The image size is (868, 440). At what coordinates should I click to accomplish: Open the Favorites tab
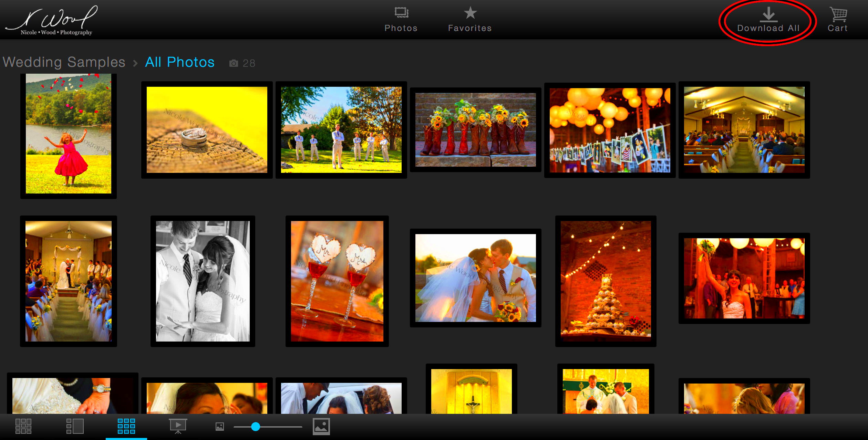[x=470, y=20]
